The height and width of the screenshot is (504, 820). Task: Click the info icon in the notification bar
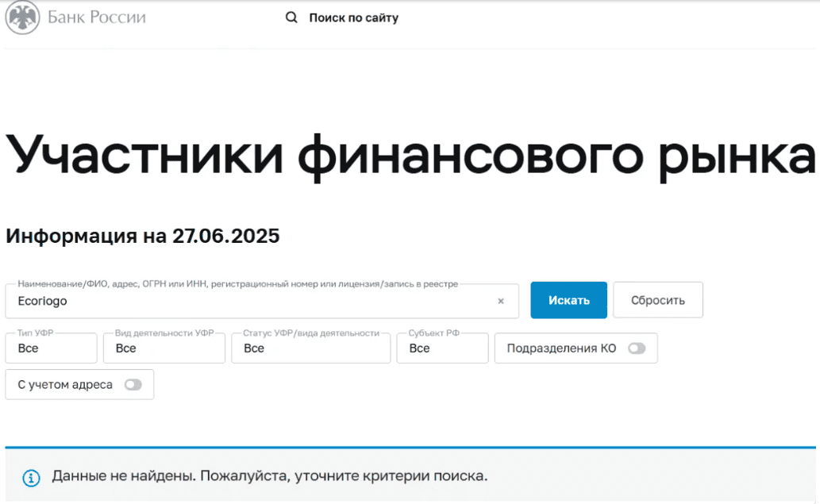click(x=31, y=477)
